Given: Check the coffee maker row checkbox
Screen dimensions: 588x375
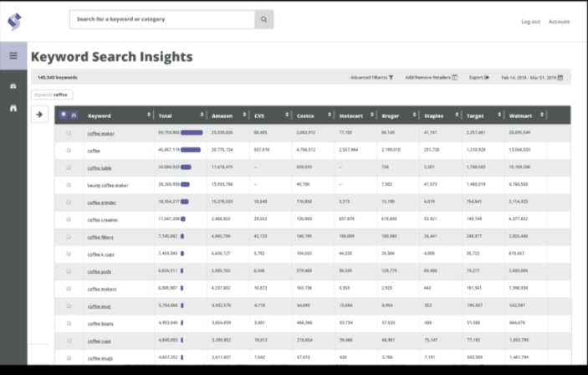Looking at the screenshot, I should click(69, 133).
